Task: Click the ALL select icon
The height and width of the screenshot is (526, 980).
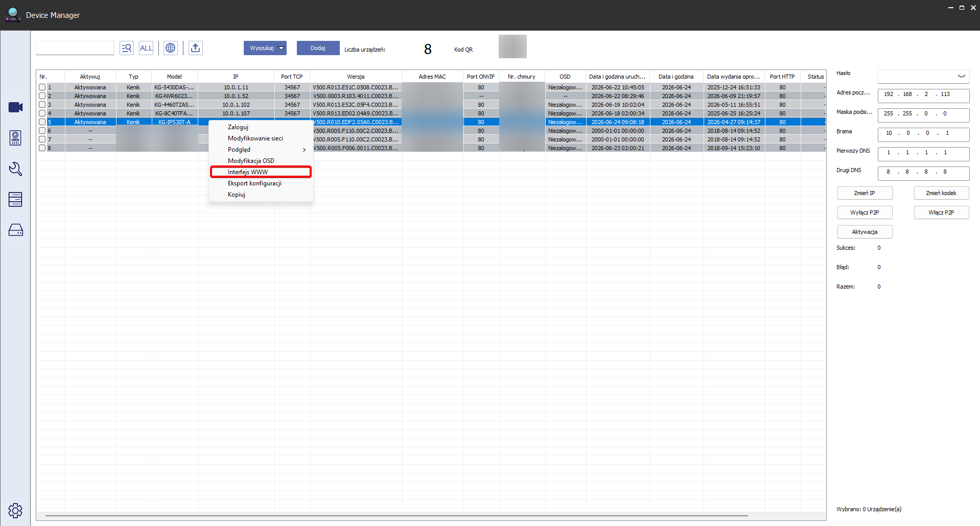Action: pos(146,48)
